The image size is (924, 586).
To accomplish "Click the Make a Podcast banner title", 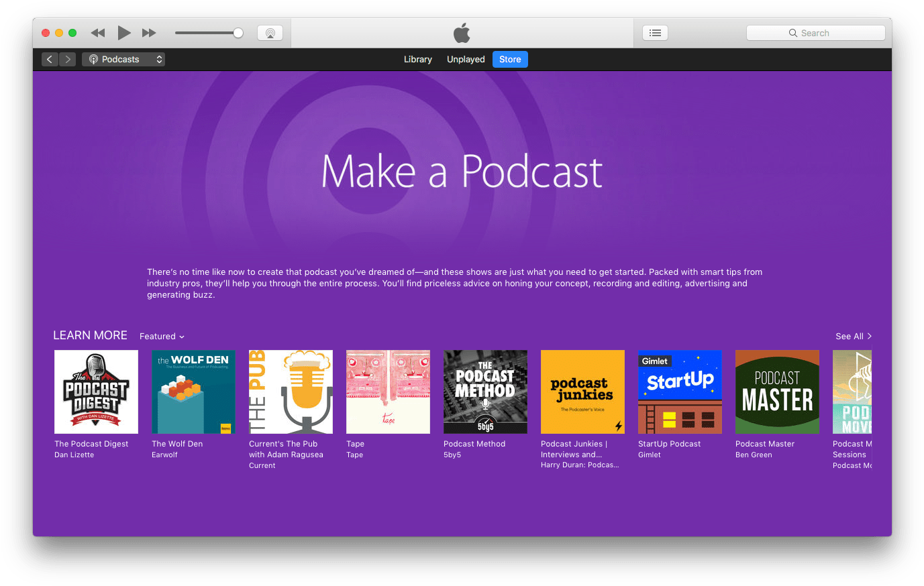I will pyautogui.click(x=462, y=172).
